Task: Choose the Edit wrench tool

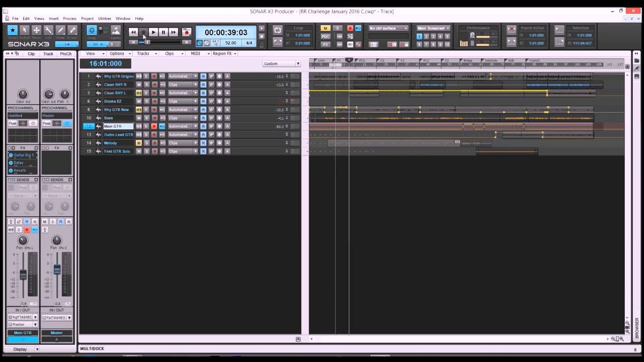Action: click(49, 30)
